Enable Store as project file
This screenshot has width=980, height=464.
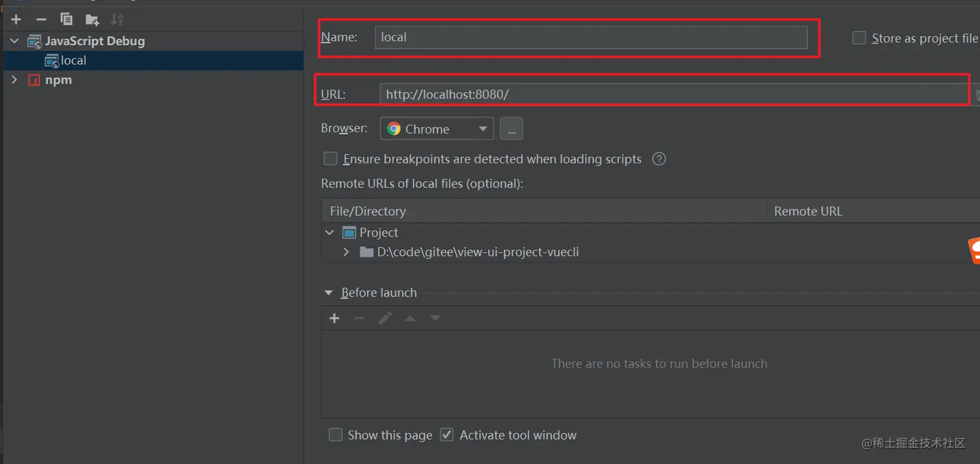click(859, 38)
